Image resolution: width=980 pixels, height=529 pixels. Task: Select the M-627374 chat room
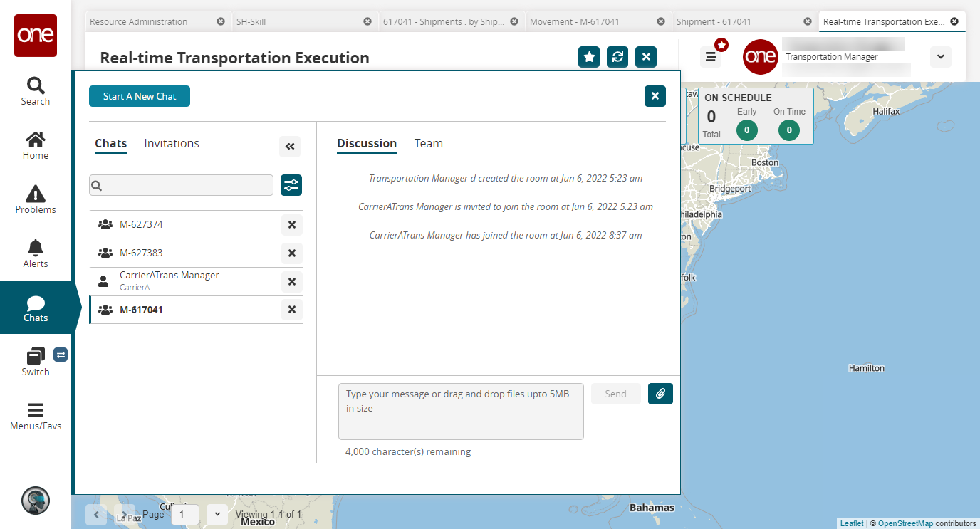141,225
